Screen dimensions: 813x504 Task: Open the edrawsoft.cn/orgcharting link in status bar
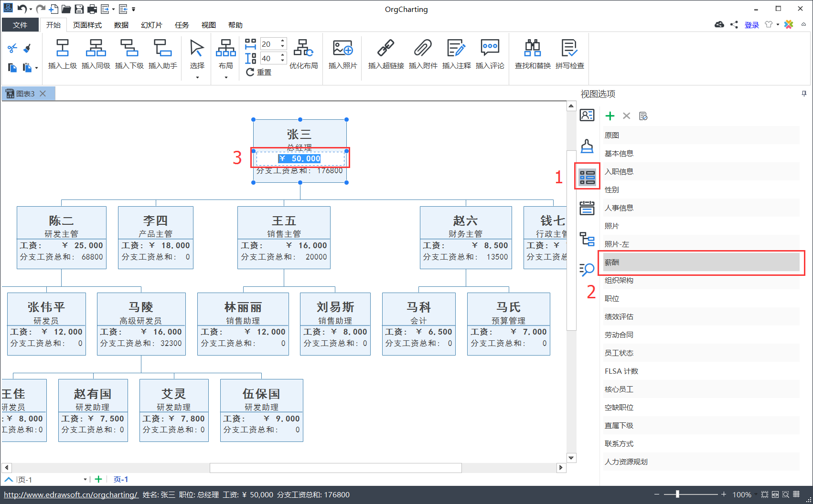[x=71, y=494]
